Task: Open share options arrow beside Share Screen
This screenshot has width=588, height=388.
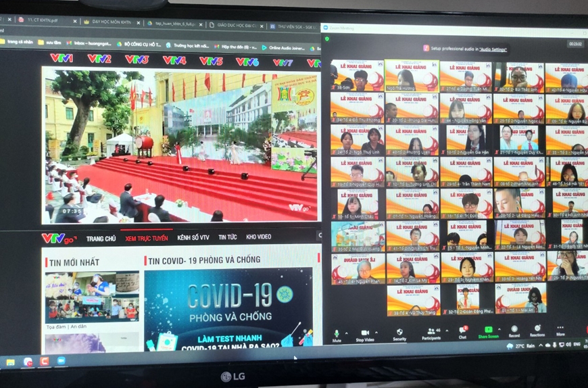Action: (501, 329)
